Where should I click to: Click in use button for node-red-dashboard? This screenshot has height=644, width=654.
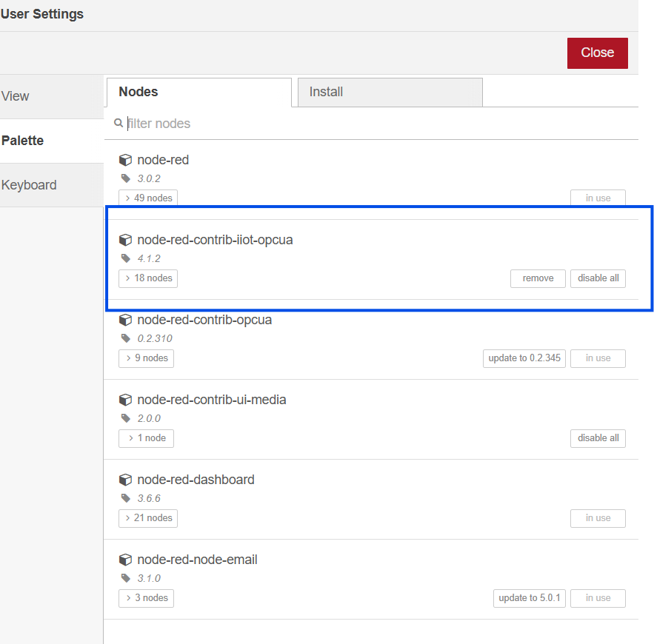coord(598,518)
